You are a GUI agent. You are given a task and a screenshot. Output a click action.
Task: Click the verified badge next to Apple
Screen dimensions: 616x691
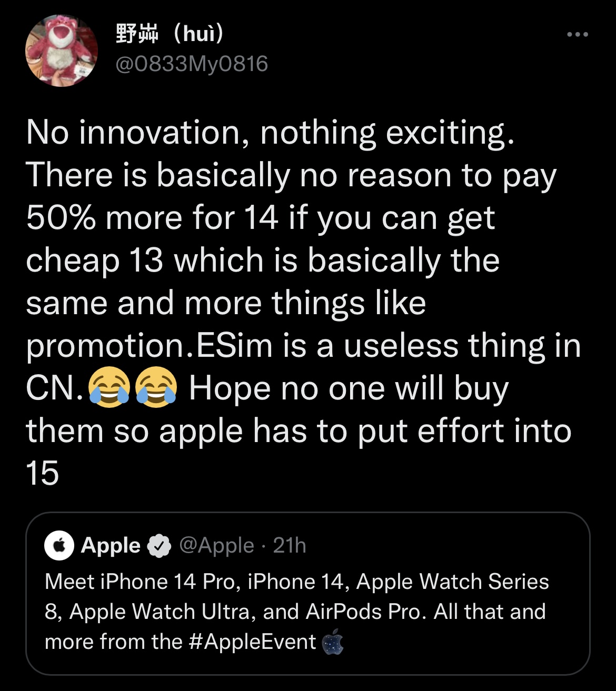159,546
